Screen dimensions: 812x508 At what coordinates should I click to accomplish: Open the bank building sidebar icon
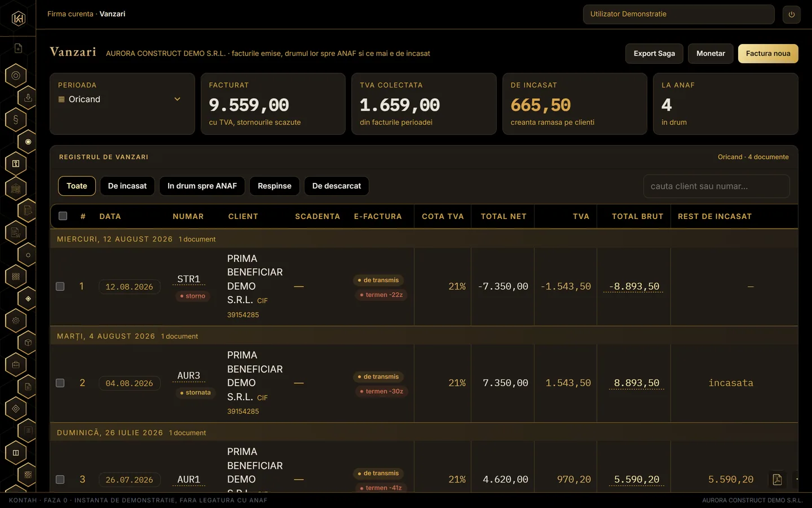click(16, 189)
